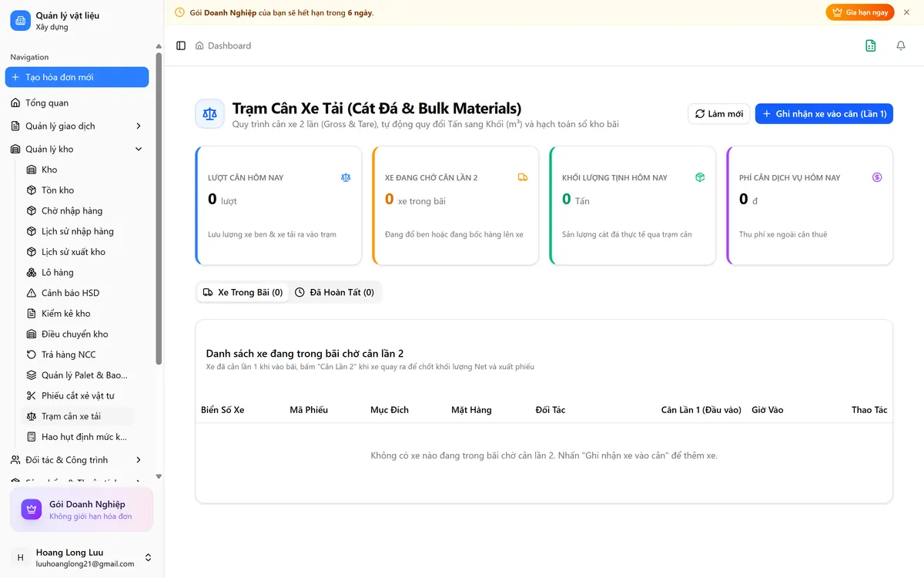Switch to Xe Trong Bãi (0) tab

tap(243, 293)
